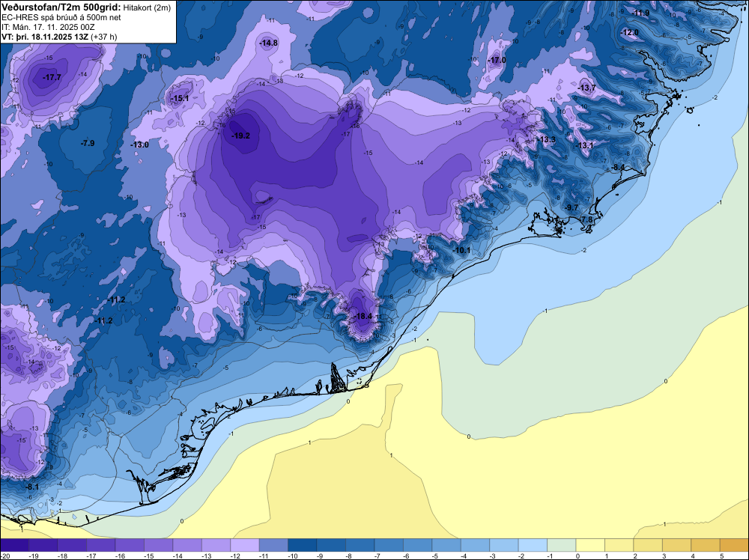Screen dimensions: 749x560
Task: Click the legend scale label -7
Action: point(378,556)
